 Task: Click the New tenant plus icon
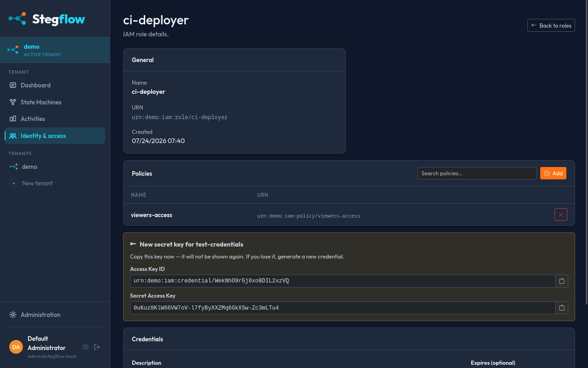pyautogui.click(x=14, y=183)
